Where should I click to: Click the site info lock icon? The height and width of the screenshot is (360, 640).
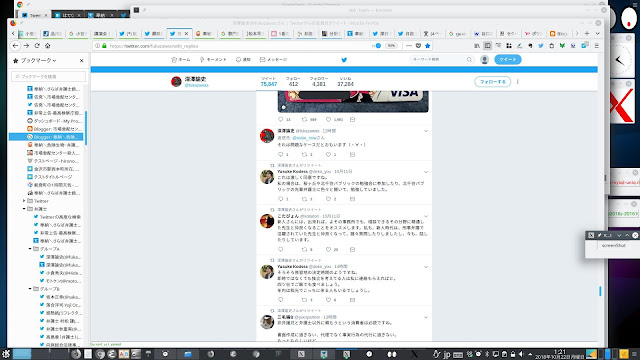click(x=104, y=46)
